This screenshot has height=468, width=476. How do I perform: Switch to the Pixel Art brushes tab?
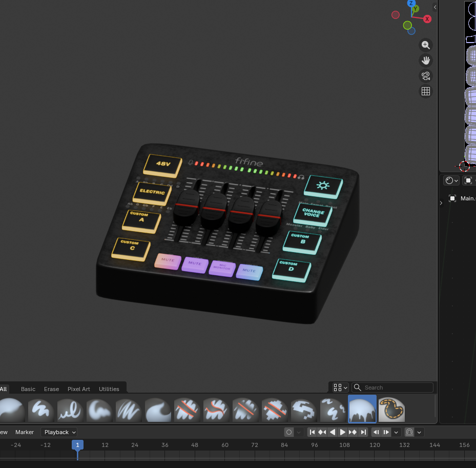[x=78, y=389]
